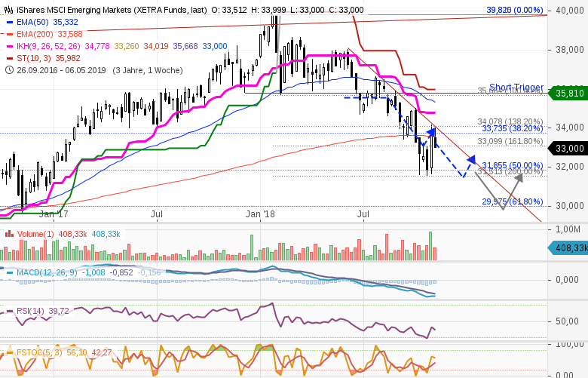Click the Fibonacci label 34,078 (138.20%)

[510, 121]
